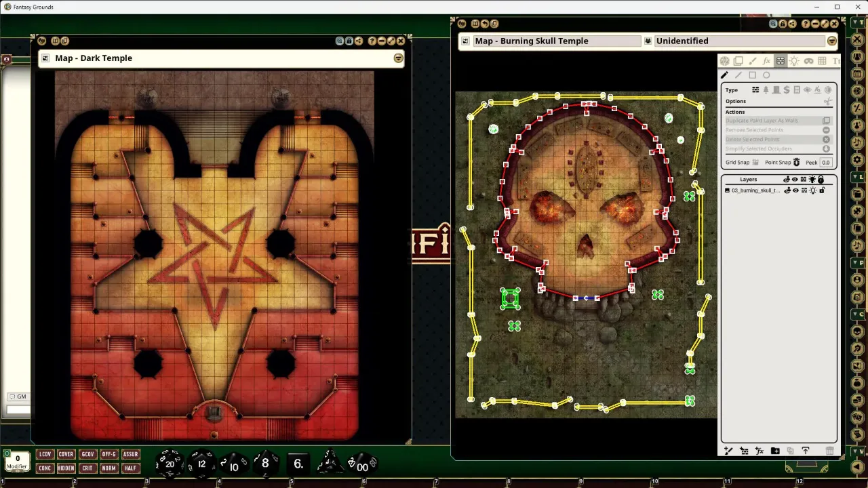Click zoom icon in Dark Temple window header
868x488 pixels.
point(339,41)
